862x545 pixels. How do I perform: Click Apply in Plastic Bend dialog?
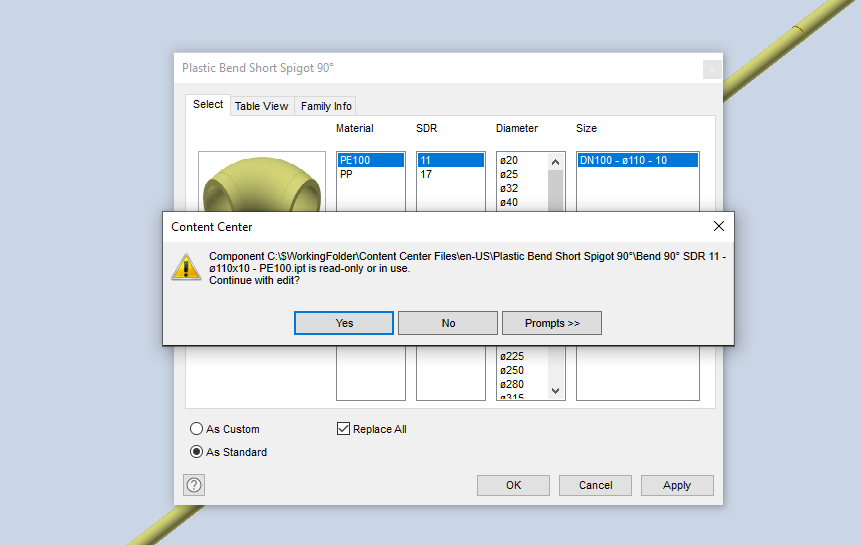[677, 485]
